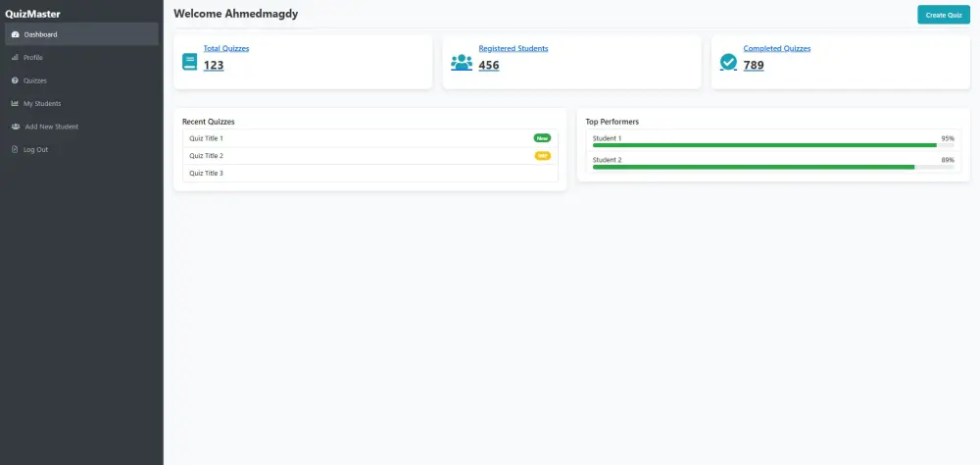Click the My Students chart icon
The width and height of the screenshot is (980, 465).
pyautogui.click(x=15, y=103)
